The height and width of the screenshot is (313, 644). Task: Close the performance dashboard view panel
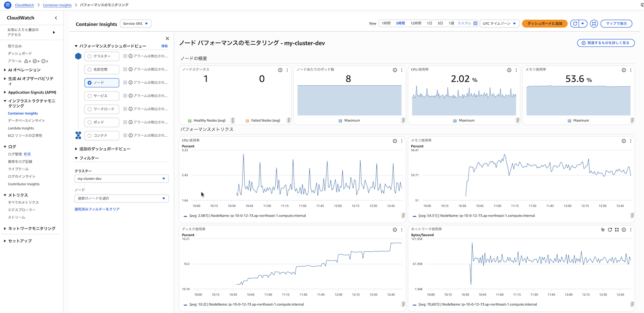tap(167, 38)
